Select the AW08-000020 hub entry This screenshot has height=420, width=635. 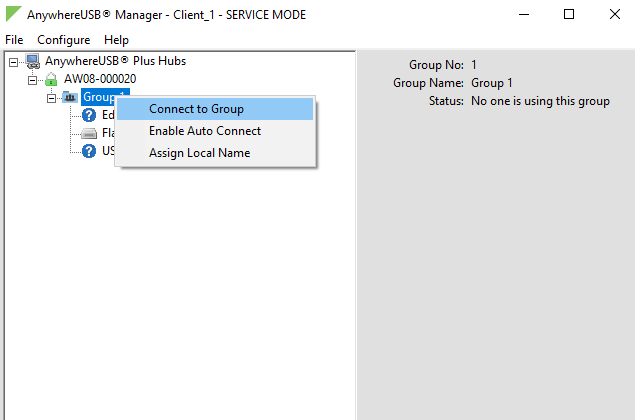100,79
